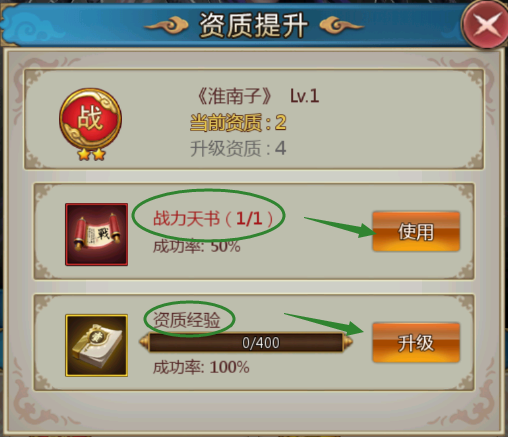Click the 《淮南子》 book title
The image size is (508, 437).
click(x=234, y=96)
